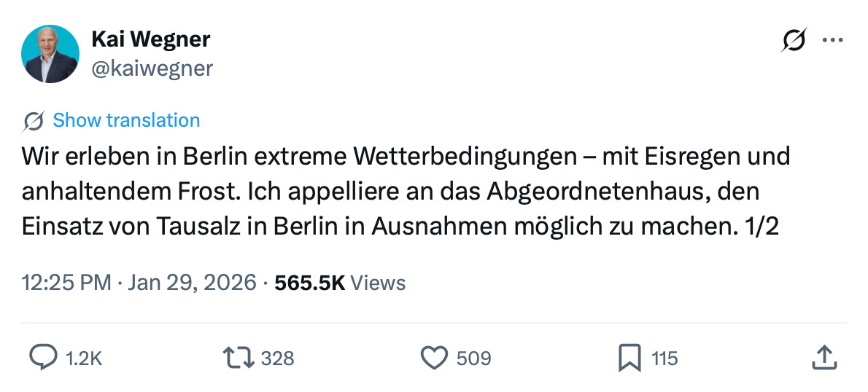This screenshot has width=868, height=392.
Task: Click the repost arrows icon
Action: click(239, 358)
